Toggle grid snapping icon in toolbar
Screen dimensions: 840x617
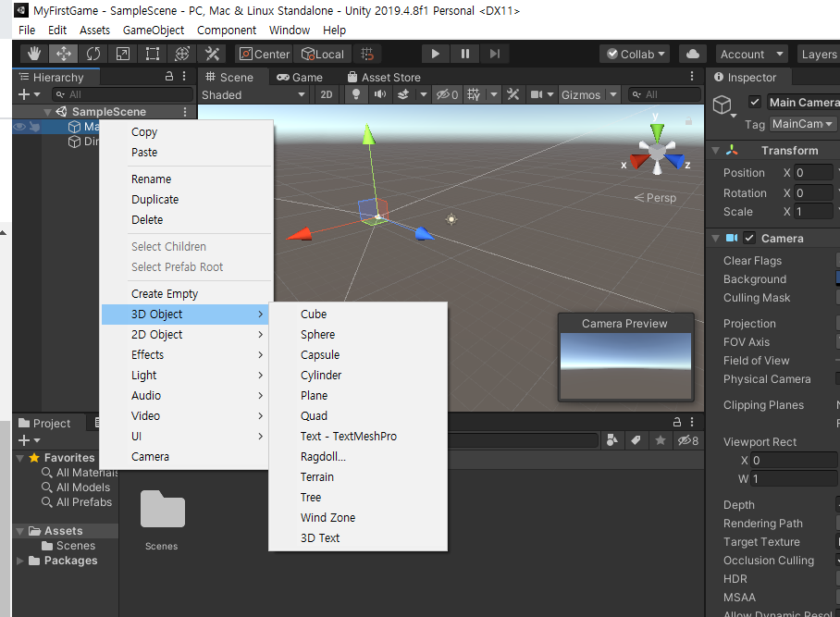coord(367,54)
